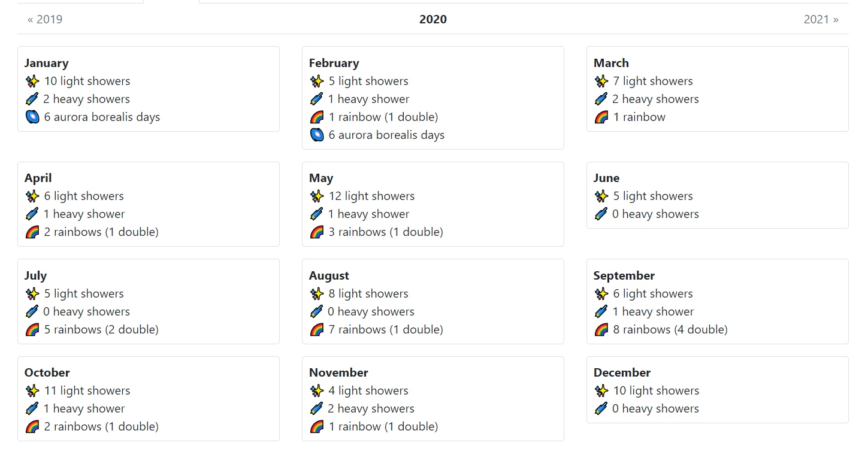Go to next year 2021
Image resolution: width=868 pixels, height=467 pixels.
pyautogui.click(x=821, y=19)
